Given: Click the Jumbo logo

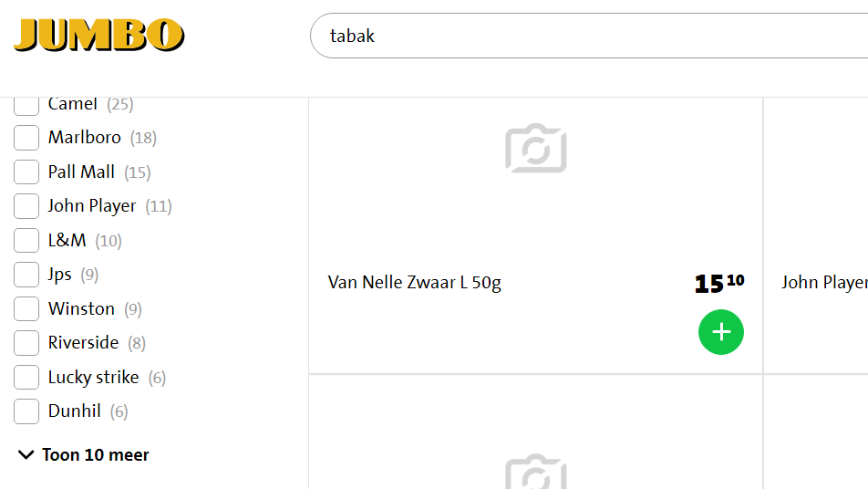Looking at the screenshot, I should point(99,35).
